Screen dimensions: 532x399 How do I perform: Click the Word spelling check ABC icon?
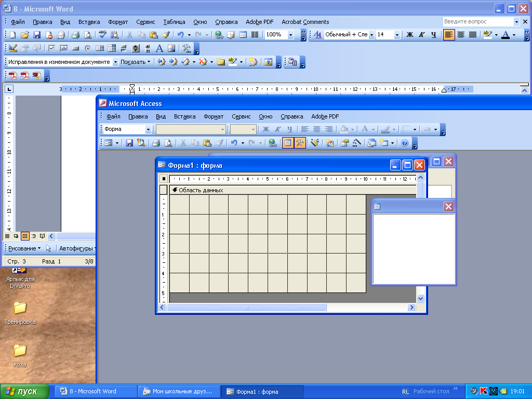coord(102,35)
